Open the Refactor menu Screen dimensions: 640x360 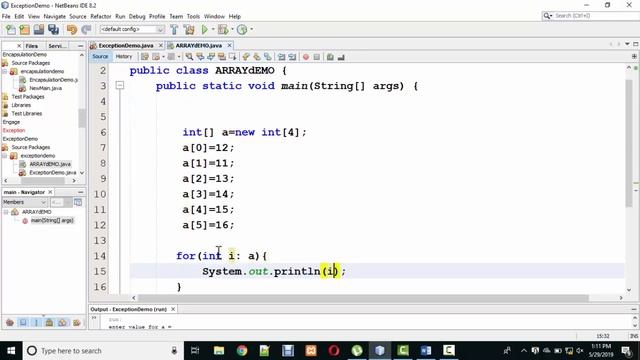(100, 16)
